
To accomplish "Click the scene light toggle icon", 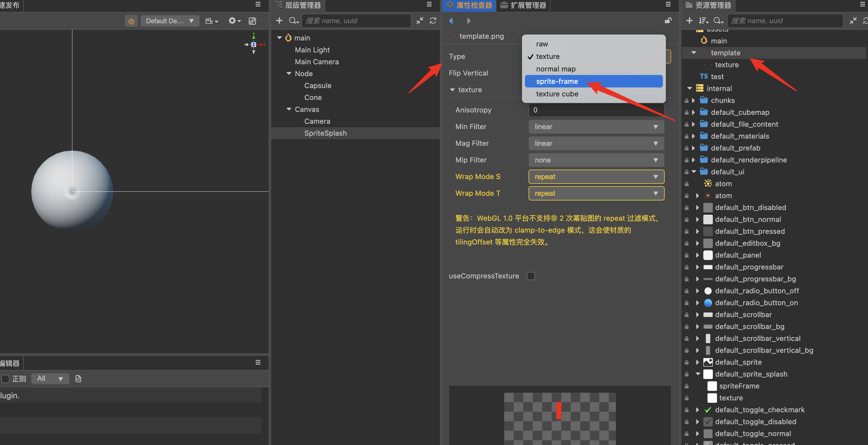I will [x=131, y=21].
